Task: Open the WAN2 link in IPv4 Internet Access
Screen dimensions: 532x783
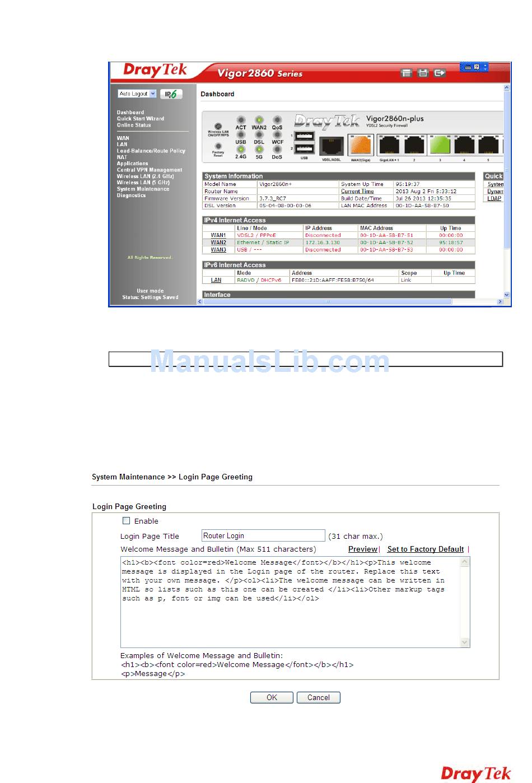Action: click(218, 243)
